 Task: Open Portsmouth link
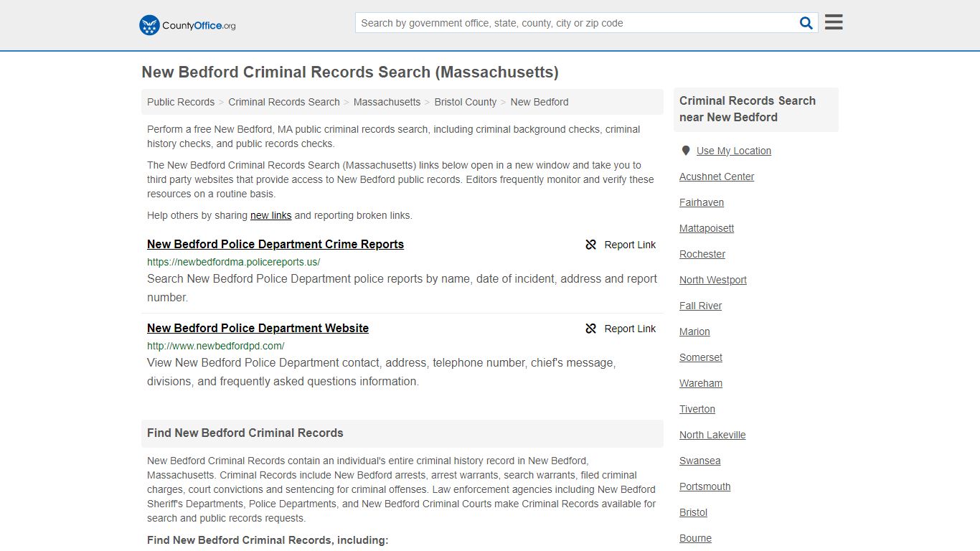tap(705, 486)
